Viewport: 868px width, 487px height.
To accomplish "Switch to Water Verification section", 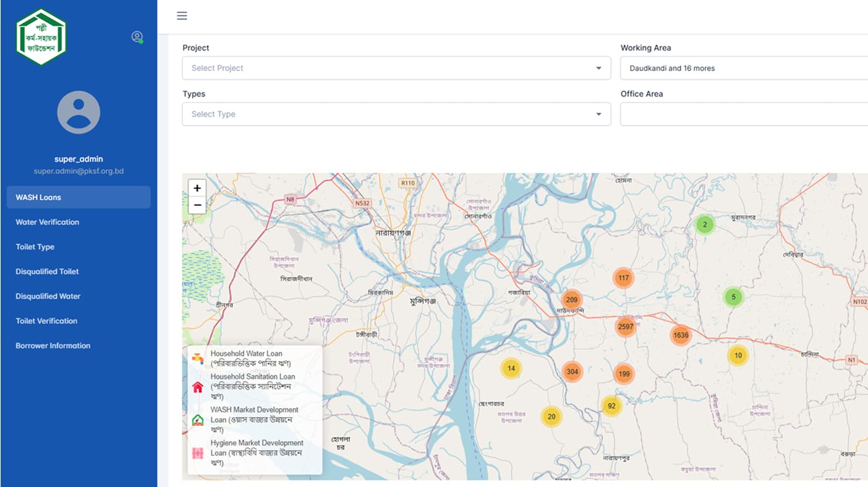I will [x=46, y=222].
